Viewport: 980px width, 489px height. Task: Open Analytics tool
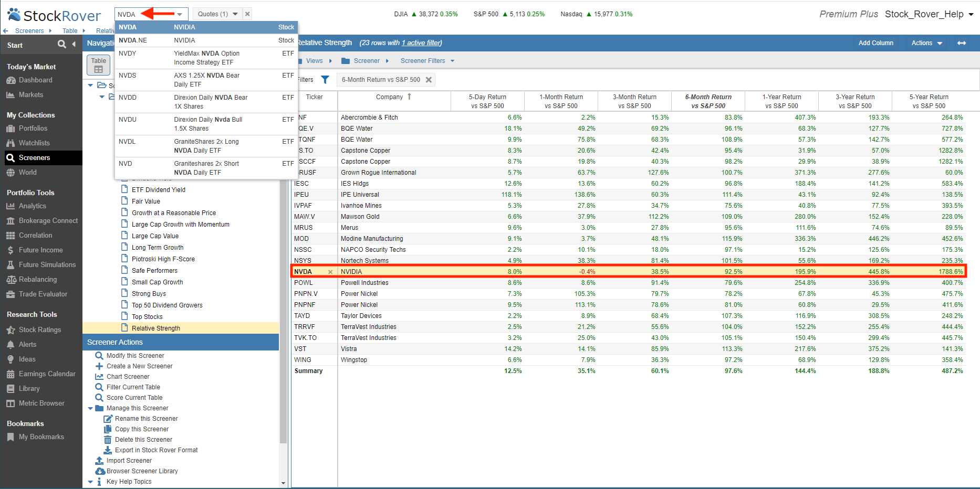pyautogui.click(x=32, y=206)
